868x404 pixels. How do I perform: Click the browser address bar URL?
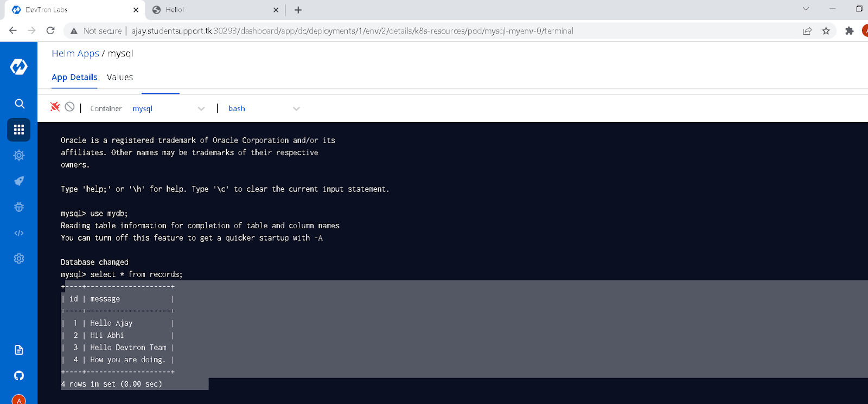pos(352,31)
